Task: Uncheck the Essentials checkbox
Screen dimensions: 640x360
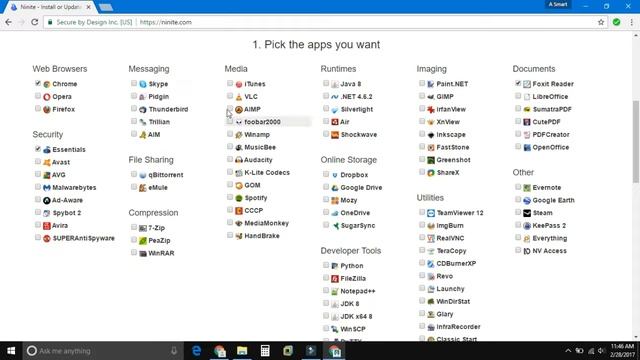Action: (38, 149)
